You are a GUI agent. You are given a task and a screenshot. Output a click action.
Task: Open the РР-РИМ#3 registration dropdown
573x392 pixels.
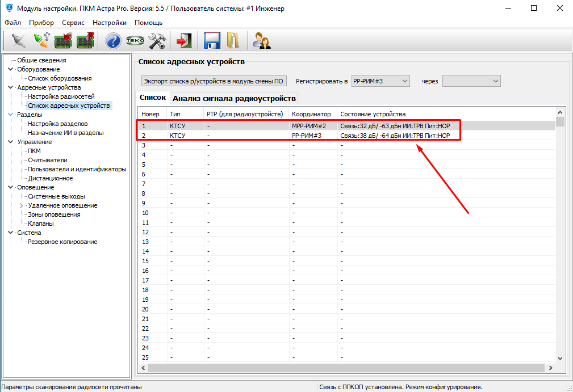click(x=380, y=81)
